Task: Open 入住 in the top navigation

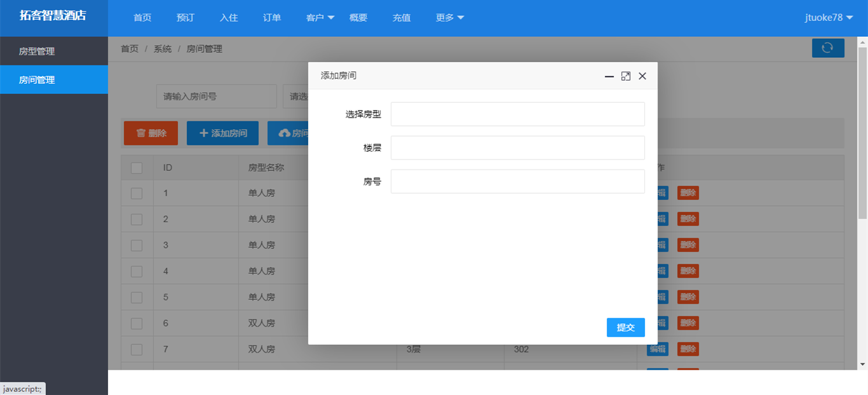Action: coord(229,18)
